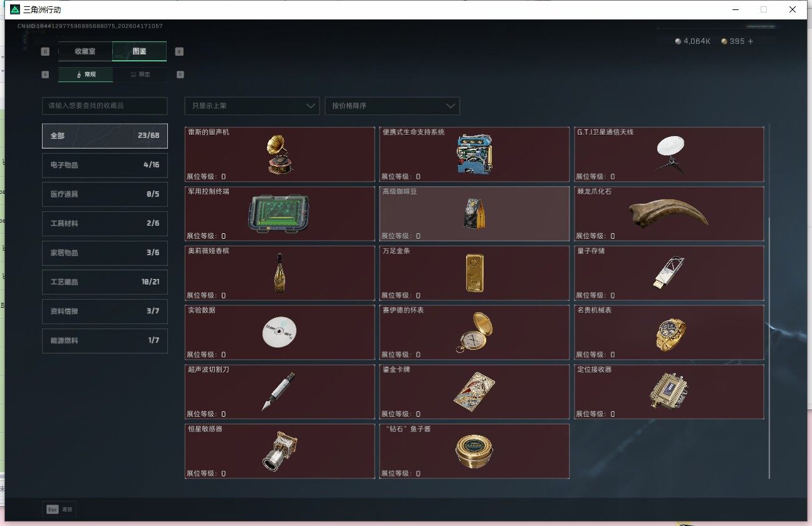Filter by the 电子物品 category
Image resolution: width=812 pixels, height=526 pixels.
(105, 165)
